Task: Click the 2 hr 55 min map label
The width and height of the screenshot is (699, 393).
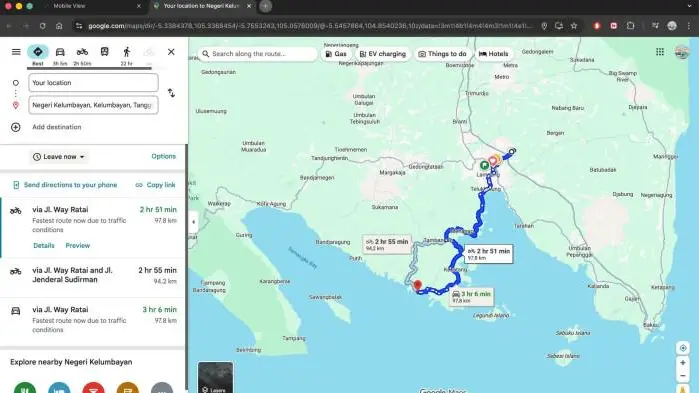Action: pyautogui.click(x=387, y=244)
